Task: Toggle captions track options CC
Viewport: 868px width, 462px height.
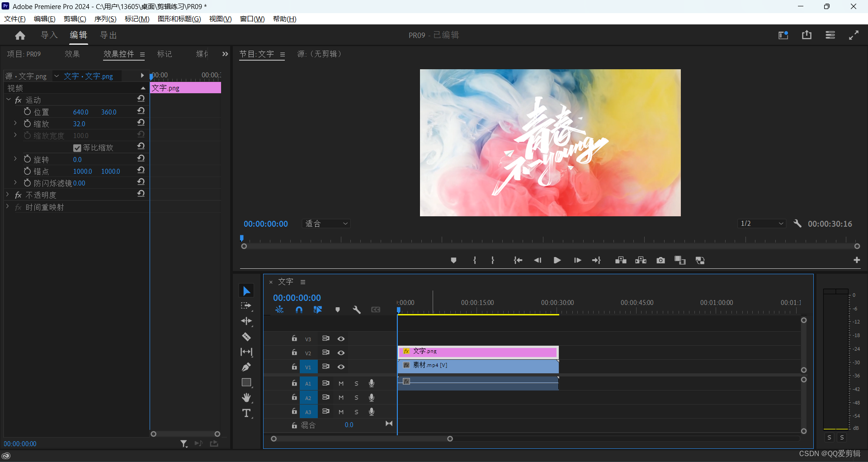Action: click(x=376, y=310)
